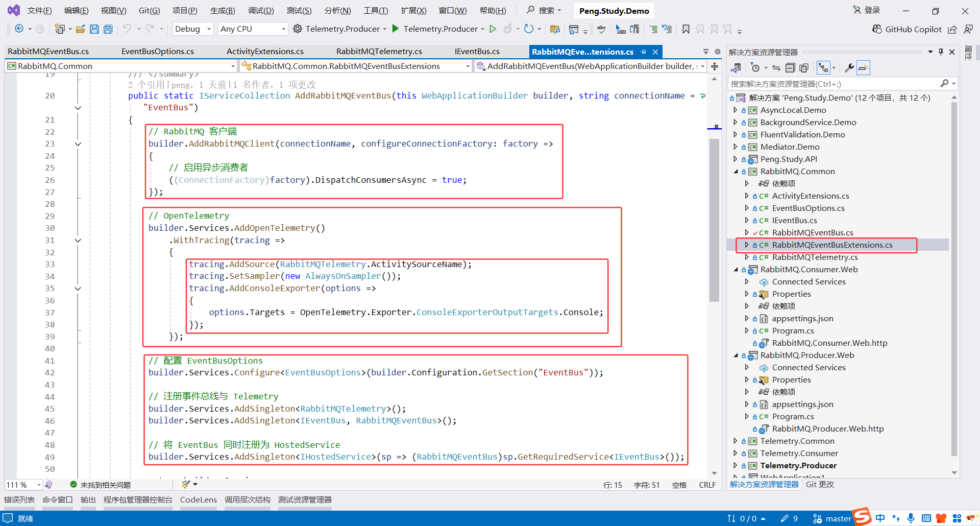The height and width of the screenshot is (526, 980).
Task: Collapse the RabbitMQ.Common project node
Action: click(x=736, y=172)
